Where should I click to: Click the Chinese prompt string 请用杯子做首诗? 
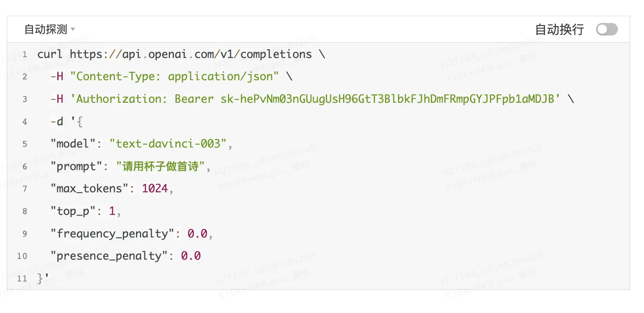160,167
